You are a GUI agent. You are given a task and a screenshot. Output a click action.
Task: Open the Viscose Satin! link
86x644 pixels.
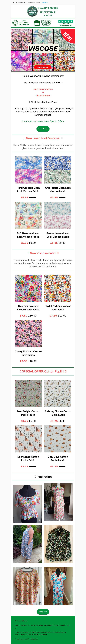(43, 95)
